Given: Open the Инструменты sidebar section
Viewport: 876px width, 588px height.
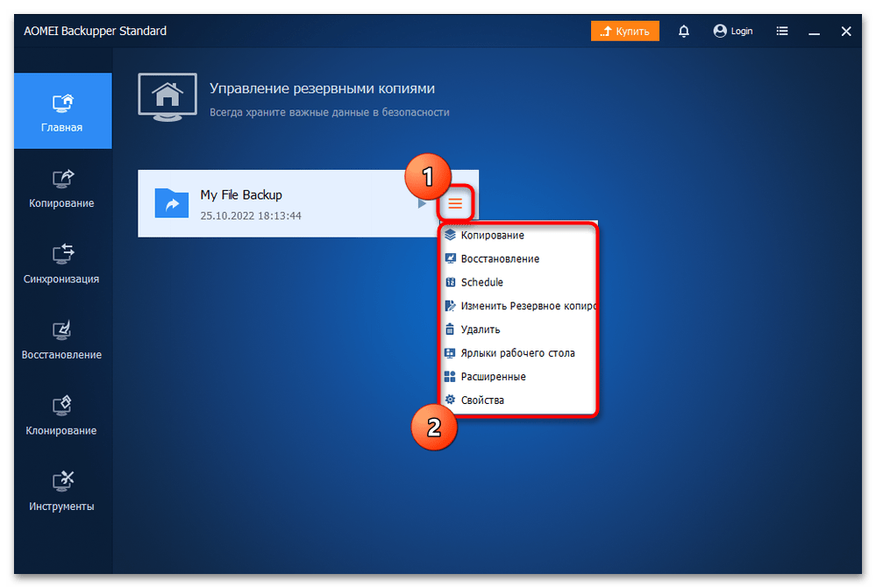Looking at the screenshot, I should click(x=62, y=492).
